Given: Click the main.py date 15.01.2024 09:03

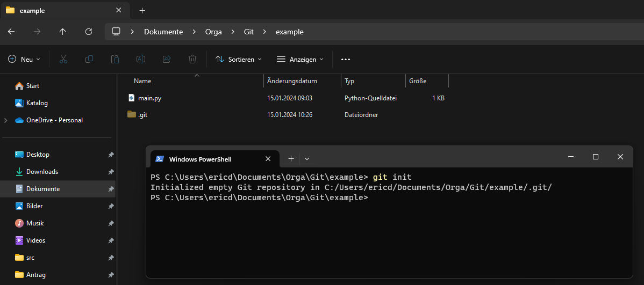Looking at the screenshot, I should click(x=290, y=98).
